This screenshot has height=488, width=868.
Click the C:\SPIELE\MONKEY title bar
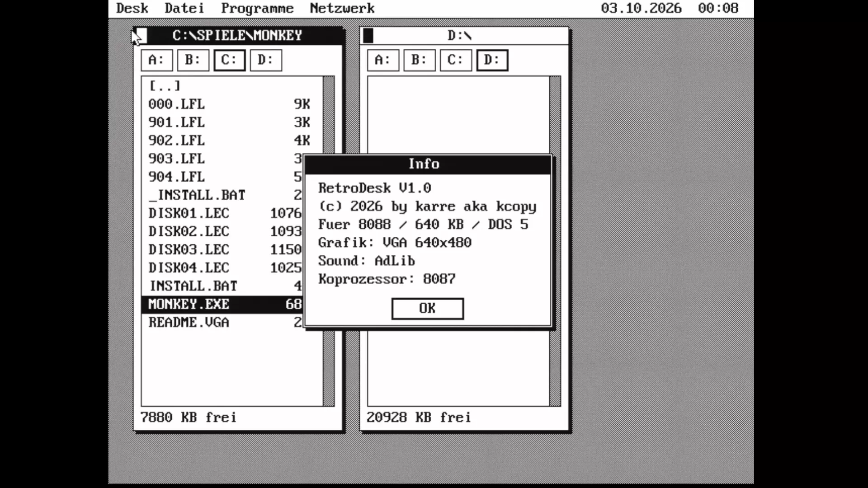coord(237,36)
